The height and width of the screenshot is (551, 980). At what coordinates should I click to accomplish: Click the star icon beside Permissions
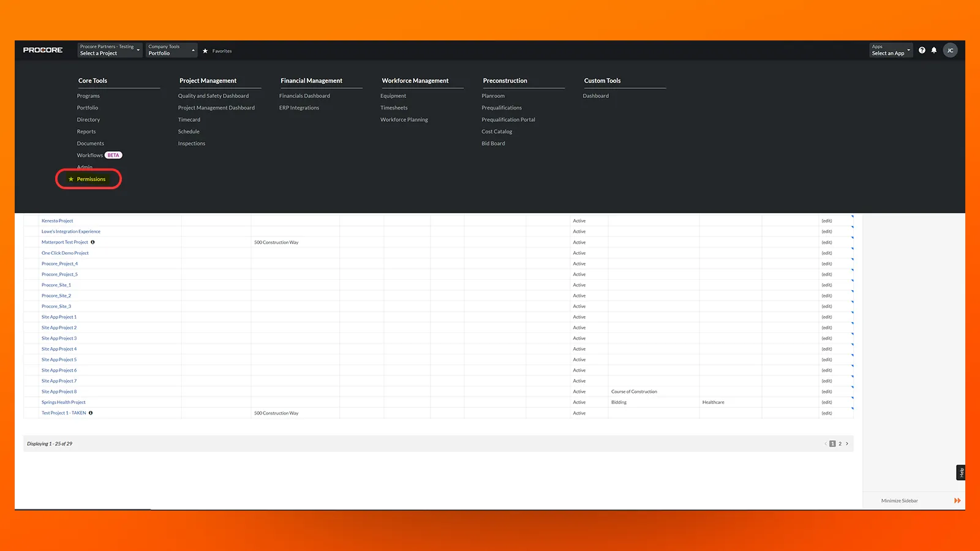tap(72, 179)
